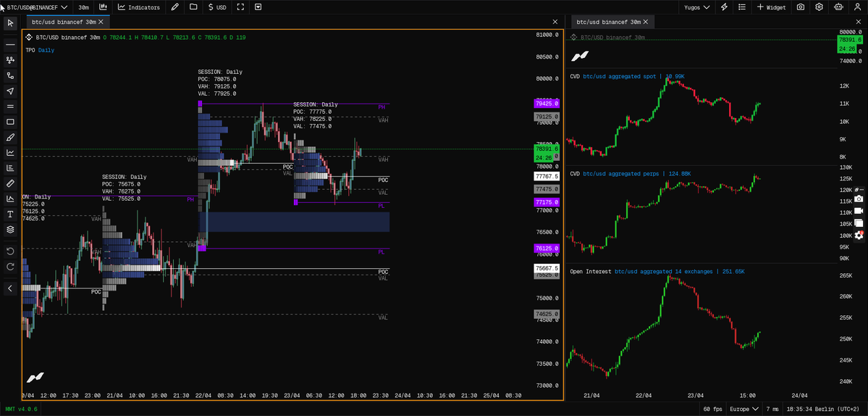Open the Yugos workspace dropdown
The image size is (868, 416).
[696, 7]
